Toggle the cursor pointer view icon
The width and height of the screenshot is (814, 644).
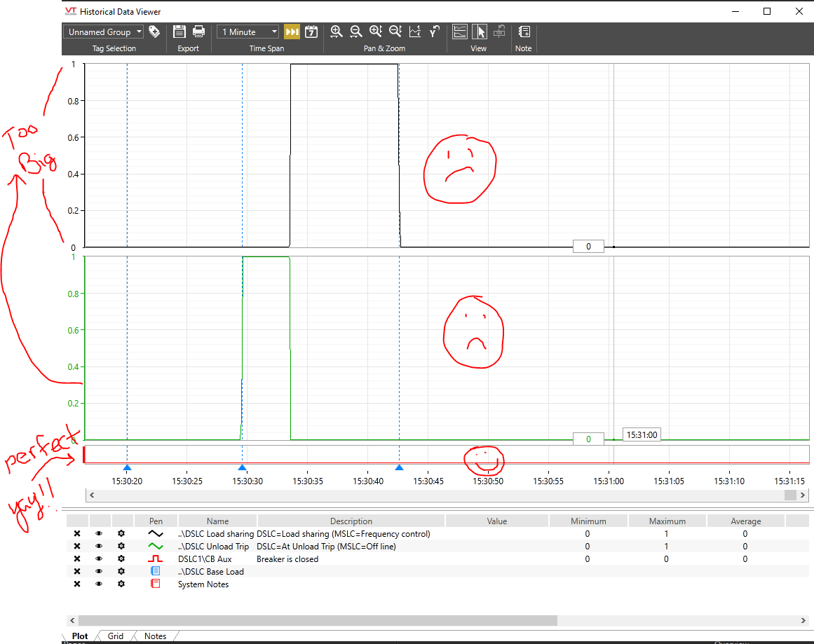click(x=479, y=32)
